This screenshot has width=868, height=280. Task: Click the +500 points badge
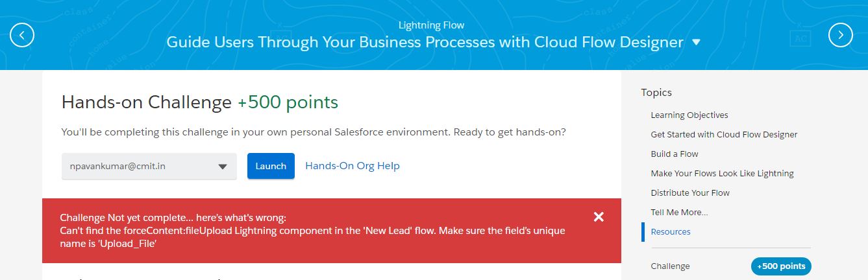coord(781,266)
